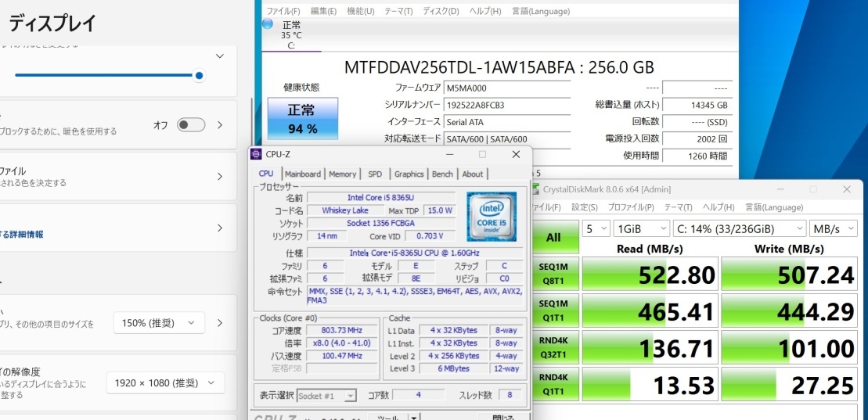The height and width of the screenshot is (420, 868).
Task: Open ヘルプ(H) menu in CrystalDiskInfo
Action: [485, 11]
